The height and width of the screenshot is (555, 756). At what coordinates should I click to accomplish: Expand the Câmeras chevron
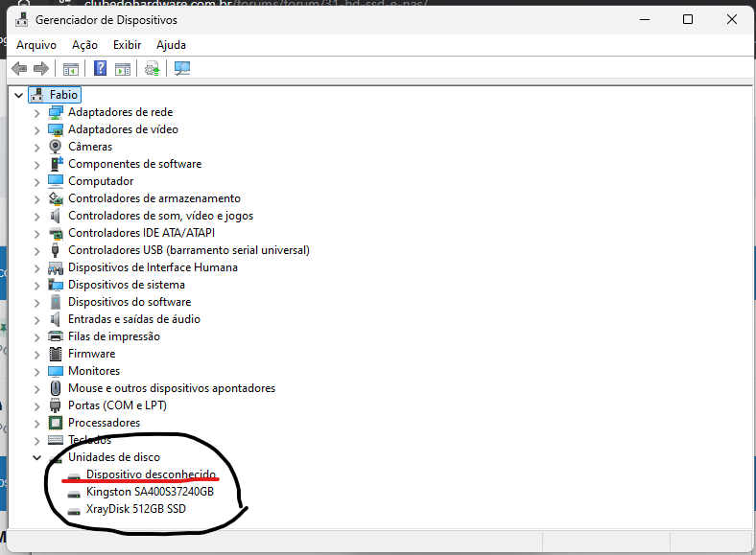pos(37,148)
